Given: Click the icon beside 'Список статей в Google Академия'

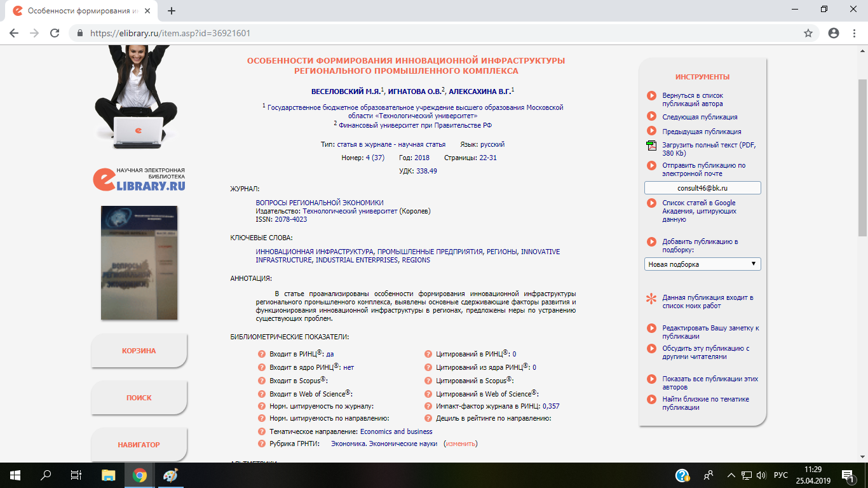Looking at the screenshot, I should pyautogui.click(x=651, y=203).
